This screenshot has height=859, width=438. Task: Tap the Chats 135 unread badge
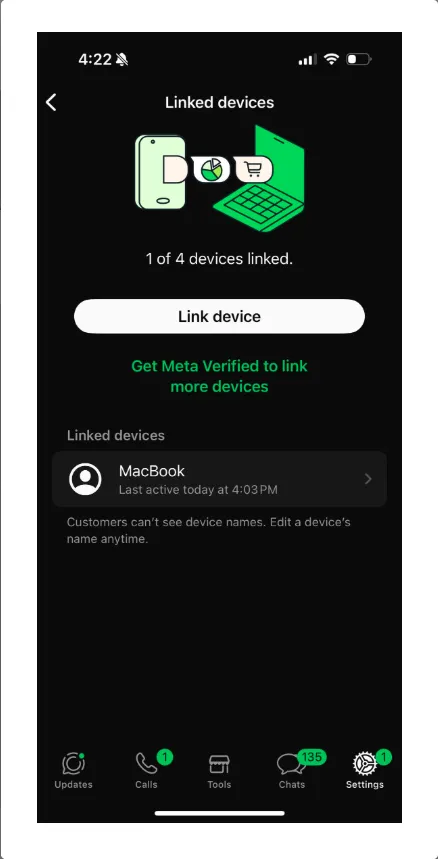pos(312,757)
